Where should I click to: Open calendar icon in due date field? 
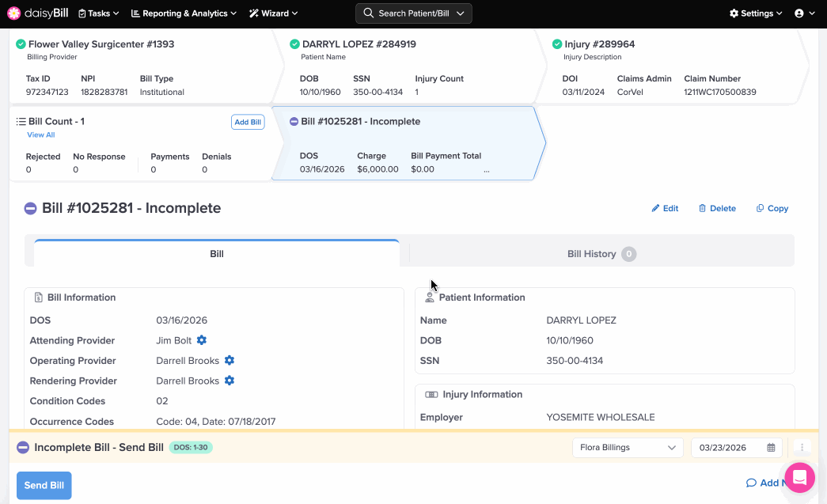[771, 448]
